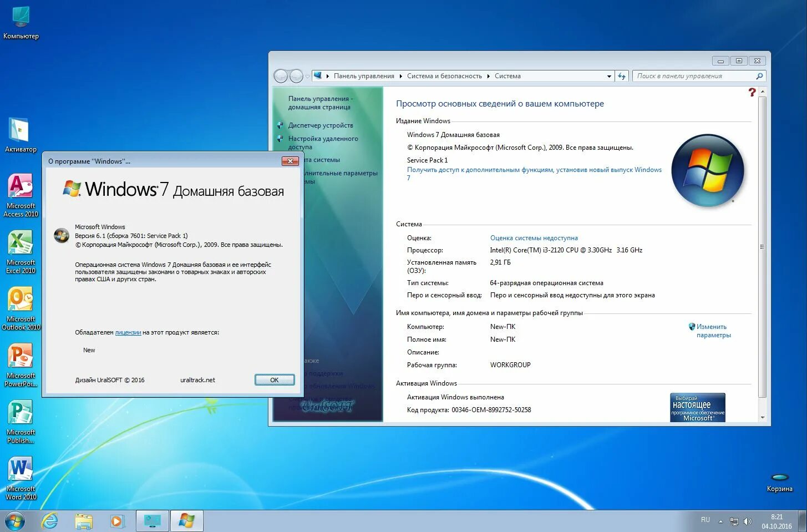Expand arrow after Система и безопасность breadcrumb
This screenshot has height=532, width=807.
489,76
